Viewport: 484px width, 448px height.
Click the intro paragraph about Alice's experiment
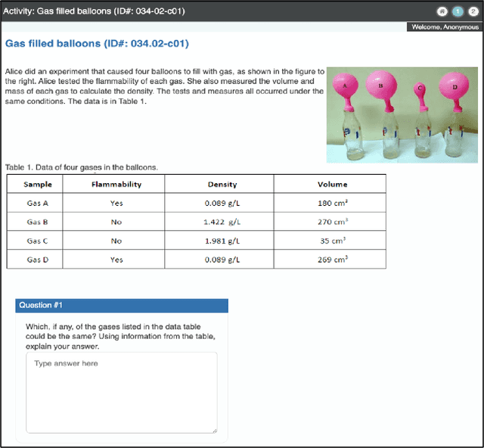pyautogui.click(x=165, y=86)
